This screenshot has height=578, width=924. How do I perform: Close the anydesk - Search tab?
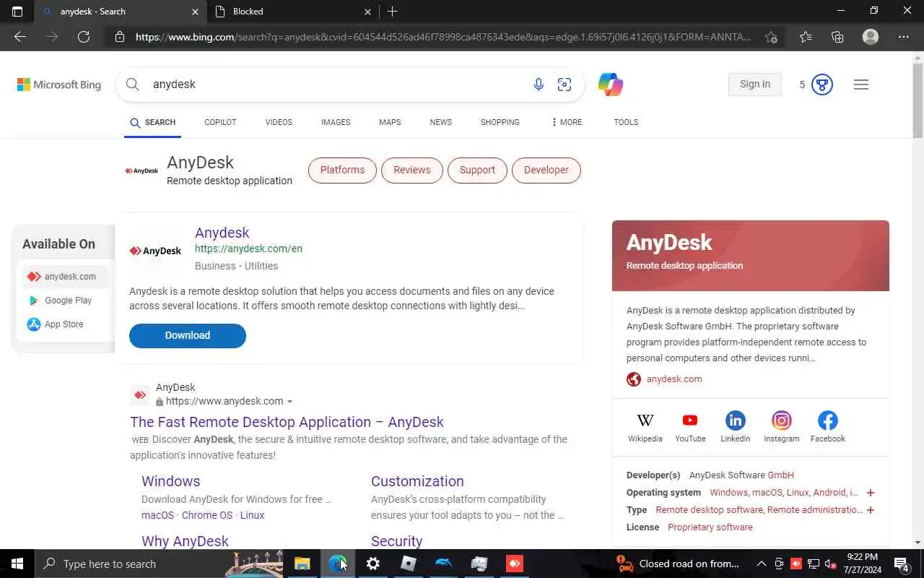pyautogui.click(x=195, y=12)
